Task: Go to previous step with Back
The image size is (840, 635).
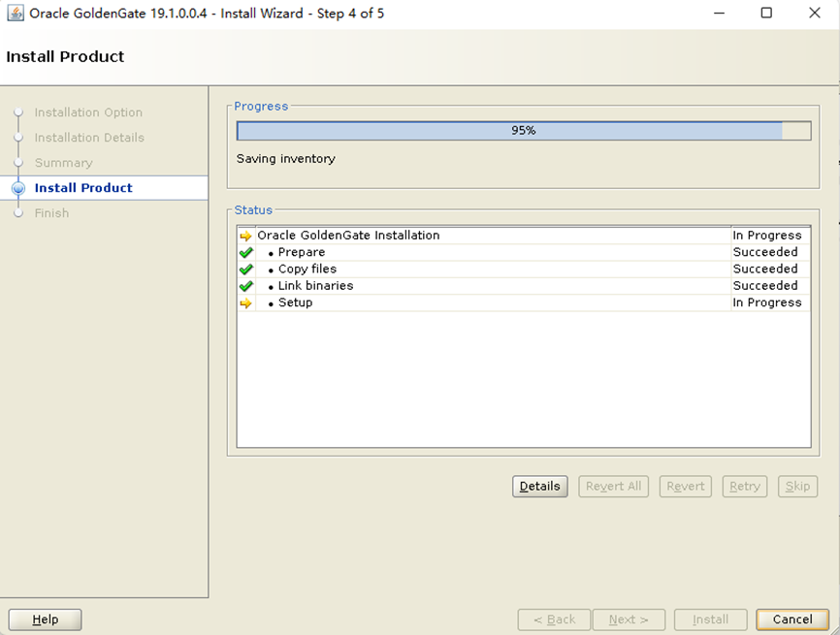Action: click(x=554, y=619)
